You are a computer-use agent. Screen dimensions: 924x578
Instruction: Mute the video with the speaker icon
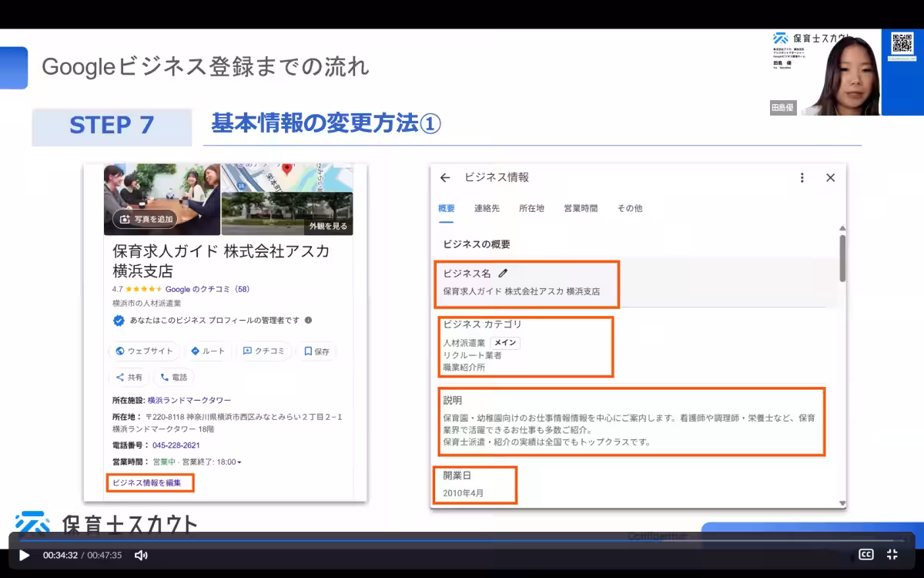click(x=141, y=555)
